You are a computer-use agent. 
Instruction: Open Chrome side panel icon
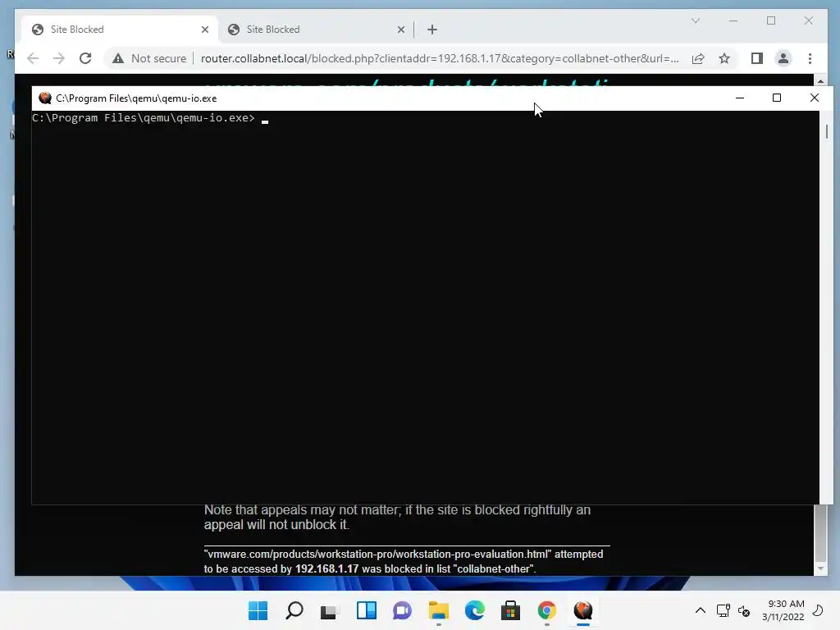756,58
